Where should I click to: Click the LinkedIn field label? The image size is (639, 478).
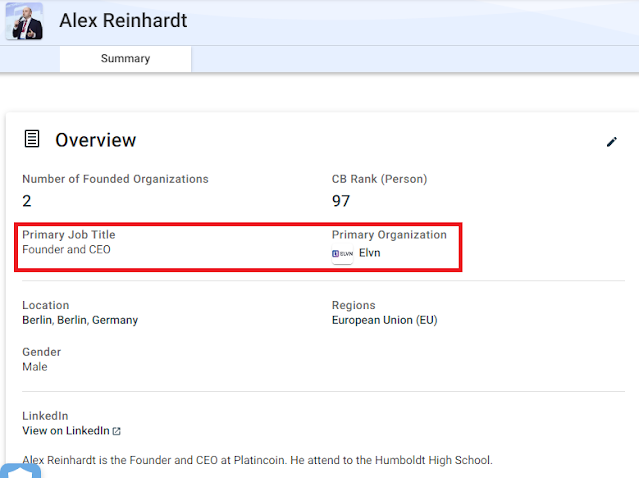click(x=45, y=416)
